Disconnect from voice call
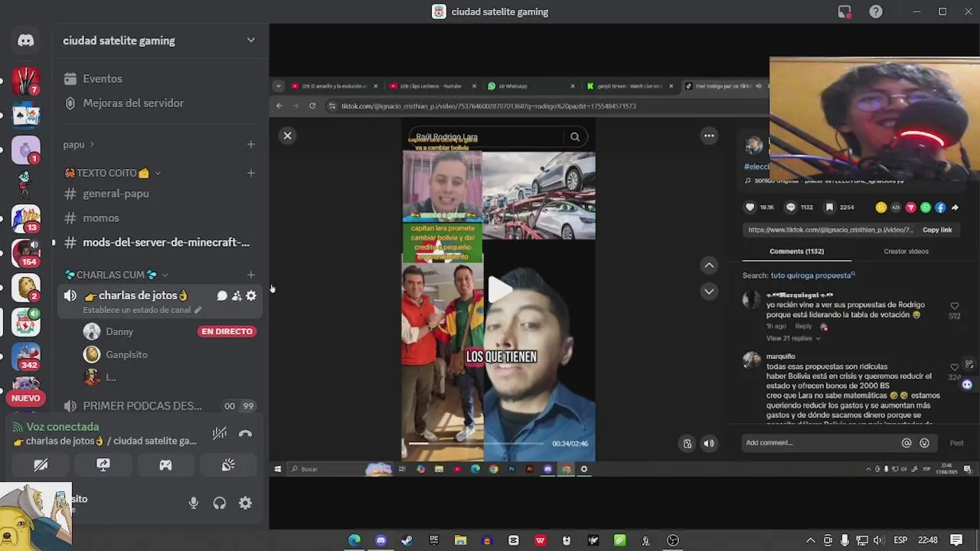Screen dimensions: 980x551 coord(245,434)
